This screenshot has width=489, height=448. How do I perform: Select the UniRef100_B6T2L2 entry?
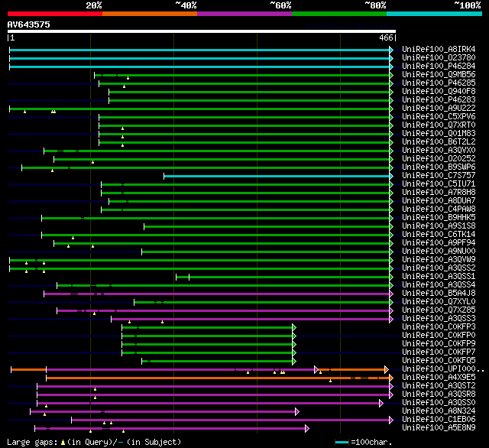coord(439,142)
